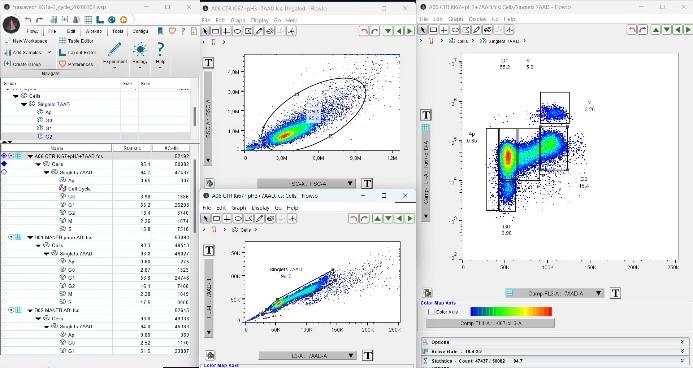This screenshot has width=693, height=368.
Task: Open the Tools ribbon tab
Action: point(117,31)
